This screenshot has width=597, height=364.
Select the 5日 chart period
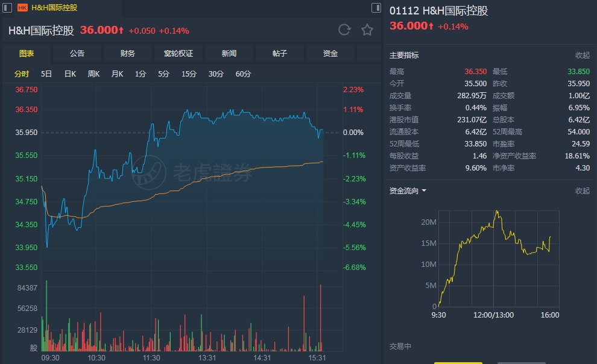tap(46, 74)
